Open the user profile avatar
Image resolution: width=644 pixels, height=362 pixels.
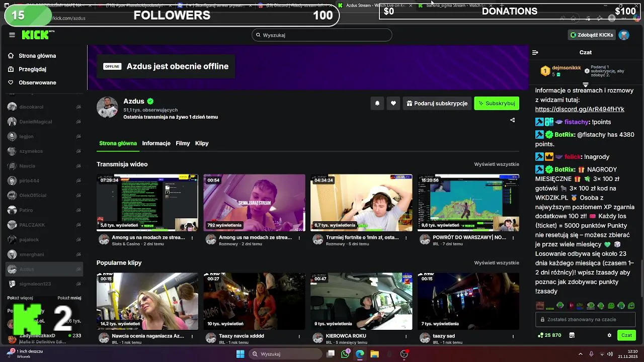point(624,35)
